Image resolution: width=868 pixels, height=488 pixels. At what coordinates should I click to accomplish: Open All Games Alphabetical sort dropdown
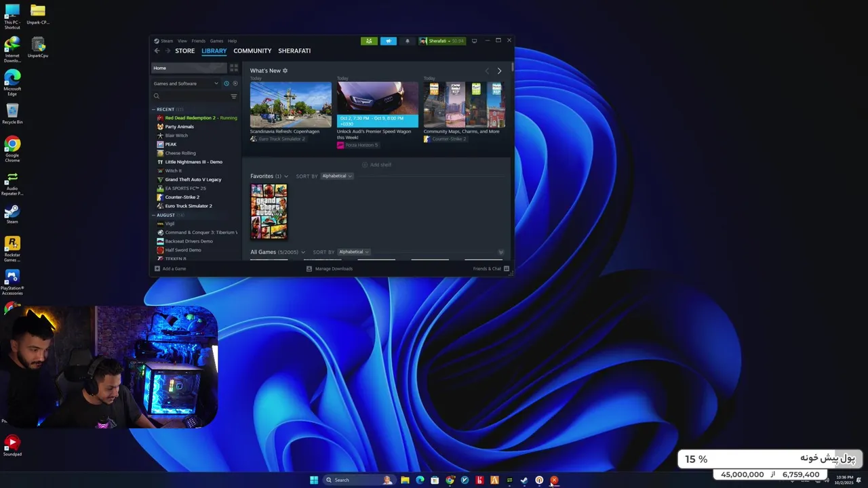[354, 252]
